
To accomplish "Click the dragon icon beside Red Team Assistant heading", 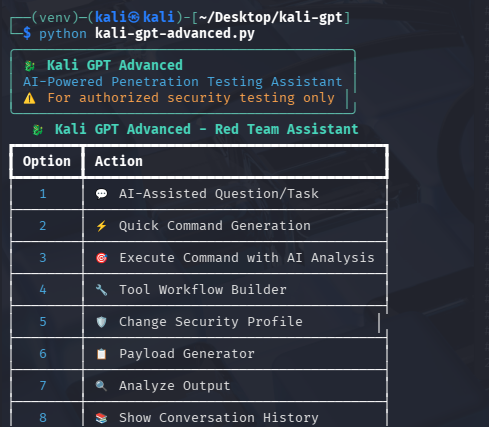I will click(x=38, y=130).
